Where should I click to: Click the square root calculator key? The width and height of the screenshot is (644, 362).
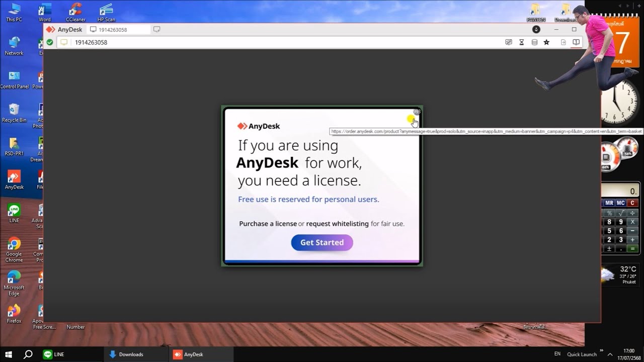point(621,213)
